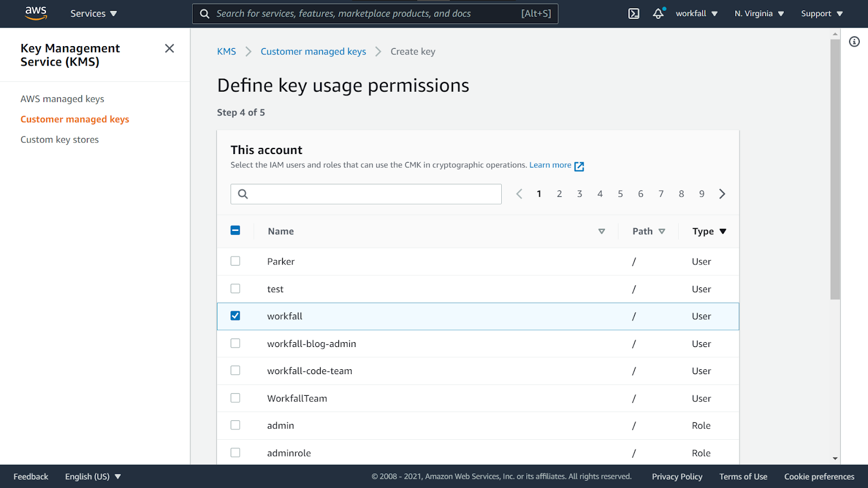Click the search magnifier in the top search bar
868x488 pixels.
(x=205, y=14)
